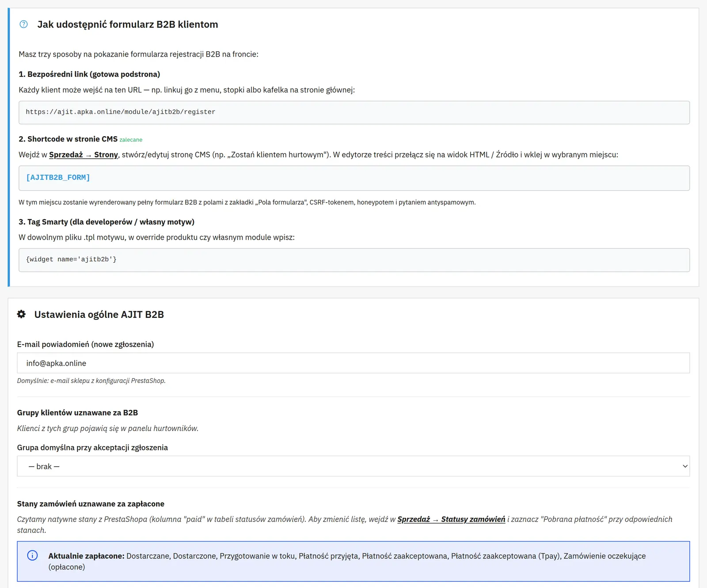
Task: Click the help question-mark icon beside the B2B form heading
Action: click(x=24, y=24)
